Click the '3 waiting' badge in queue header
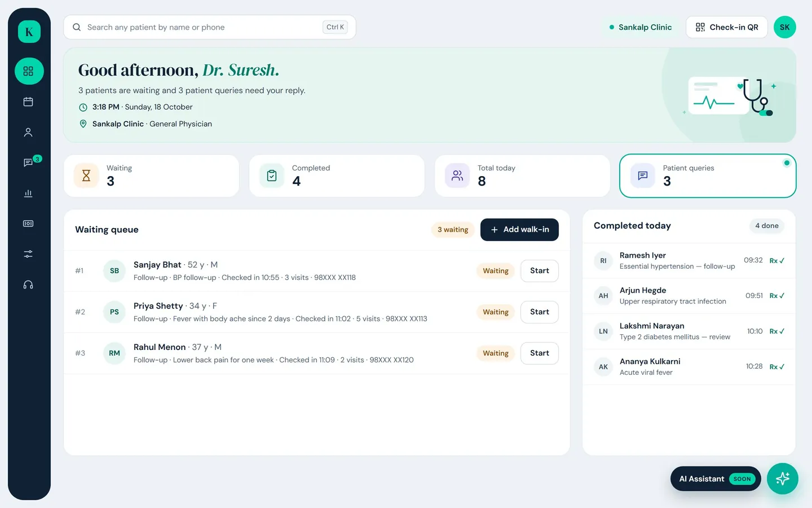This screenshot has height=508, width=812. (x=453, y=230)
